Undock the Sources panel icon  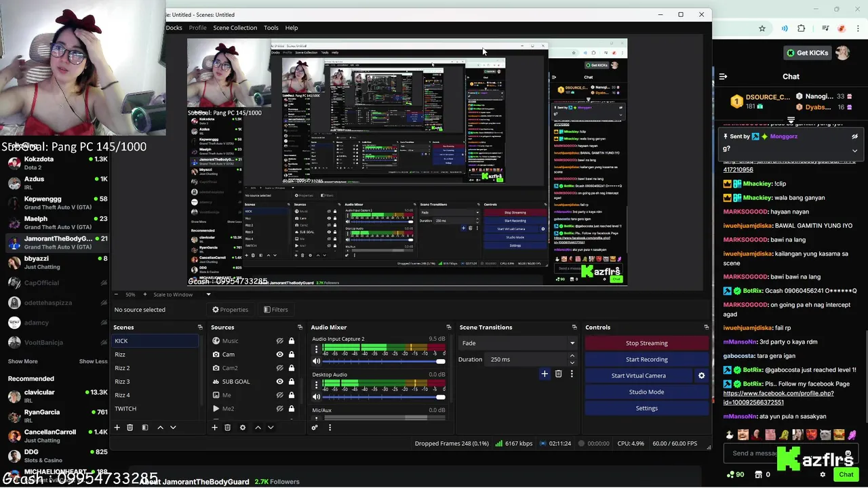click(300, 327)
